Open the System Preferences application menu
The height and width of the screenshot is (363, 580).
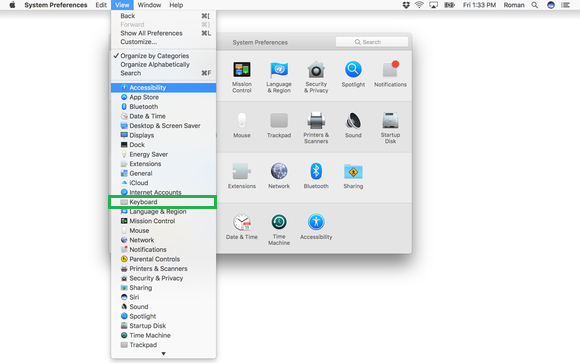(x=56, y=5)
